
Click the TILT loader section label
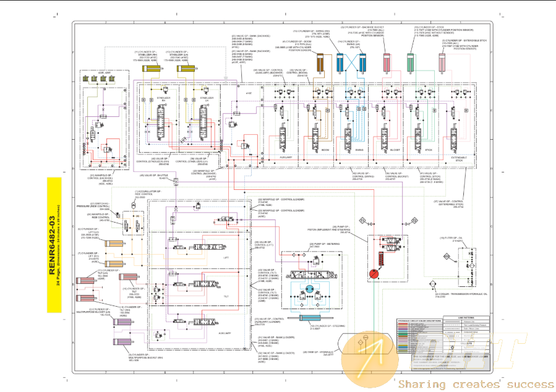pyautogui.click(x=226, y=296)
